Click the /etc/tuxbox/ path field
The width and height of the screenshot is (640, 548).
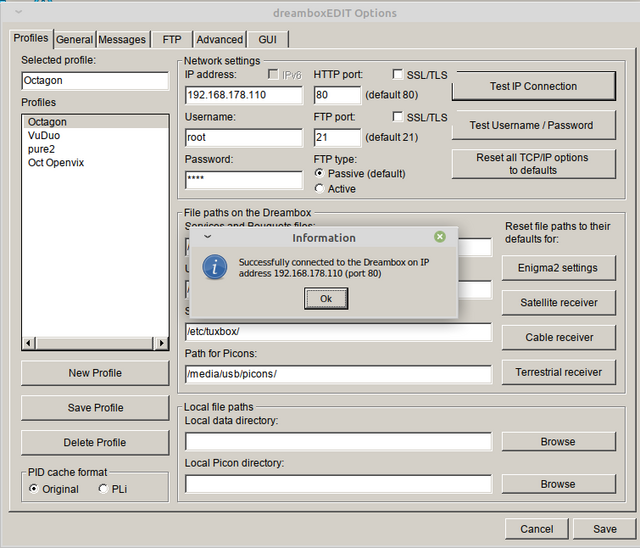pos(338,332)
